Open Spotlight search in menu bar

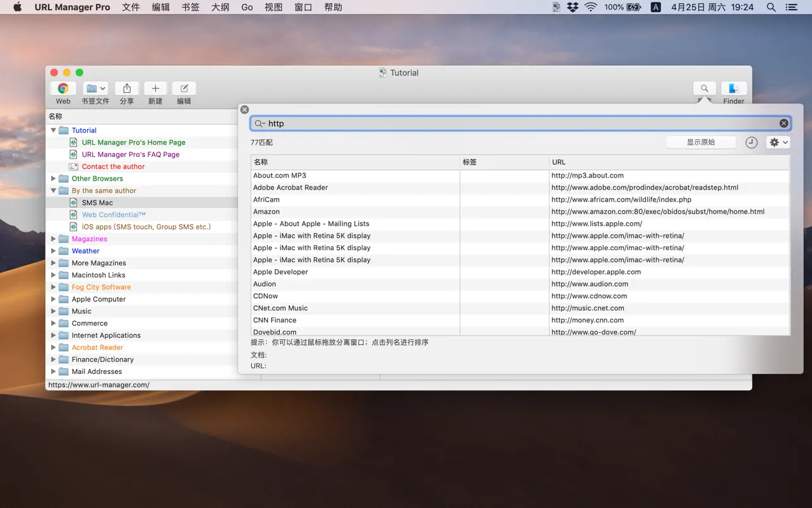click(771, 7)
